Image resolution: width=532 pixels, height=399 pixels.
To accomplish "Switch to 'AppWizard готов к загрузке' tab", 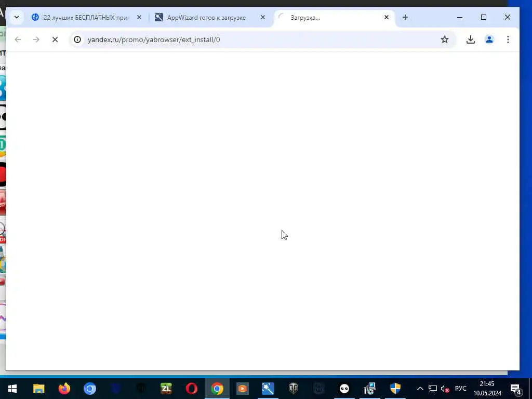I will pos(206,17).
